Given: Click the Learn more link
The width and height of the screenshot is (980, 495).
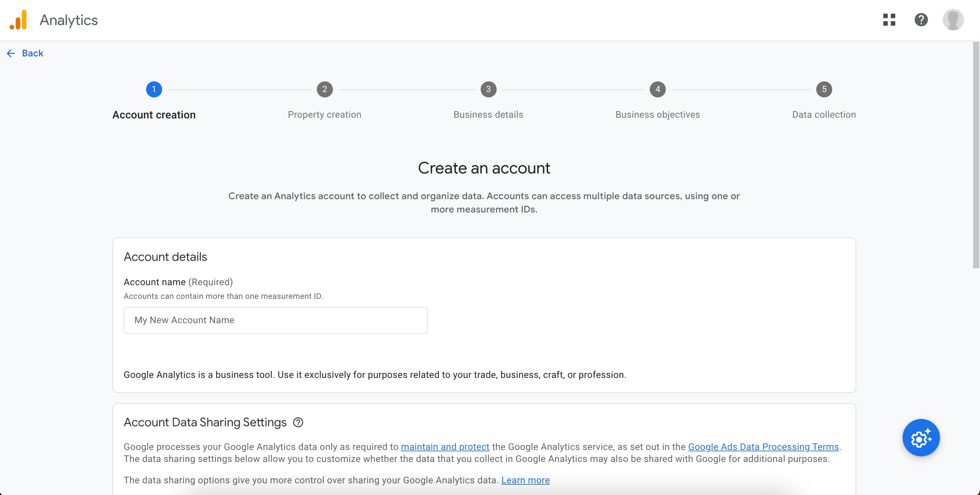Looking at the screenshot, I should point(525,480).
